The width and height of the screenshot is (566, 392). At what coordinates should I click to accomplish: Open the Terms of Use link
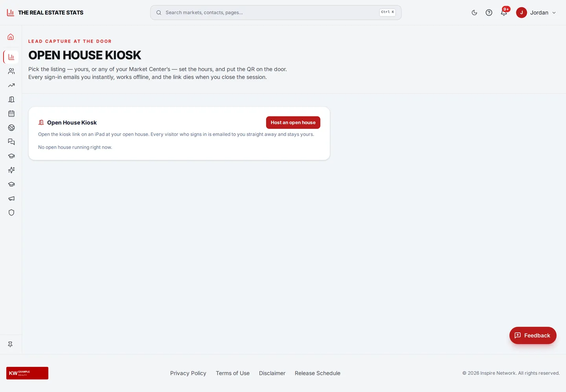(233, 373)
